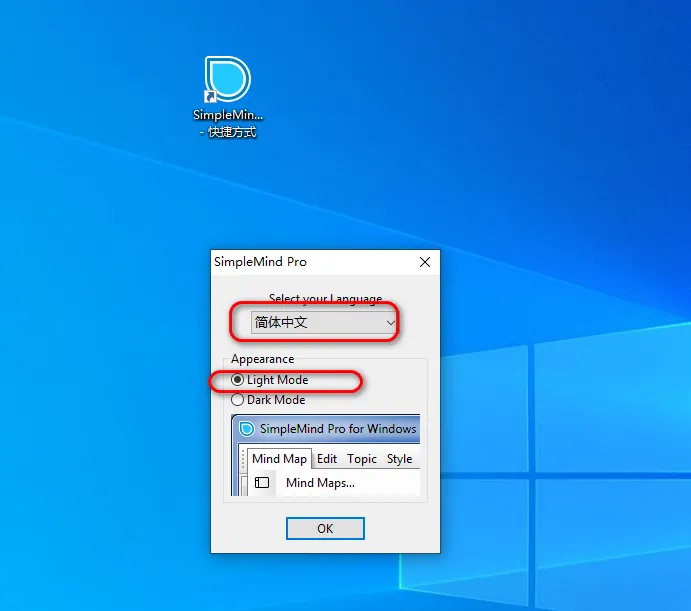Click the Style menu in the preview
This screenshot has height=611, width=691.
[399, 459]
